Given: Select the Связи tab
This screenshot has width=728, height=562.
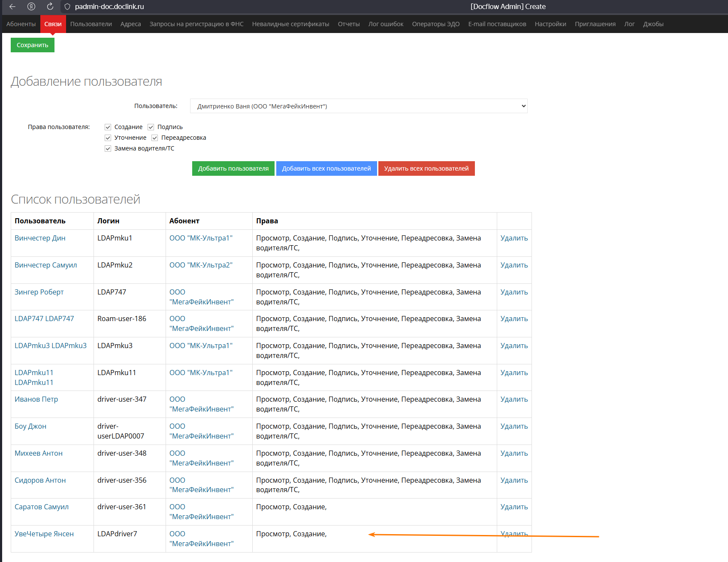Looking at the screenshot, I should (x=53, y=24).
